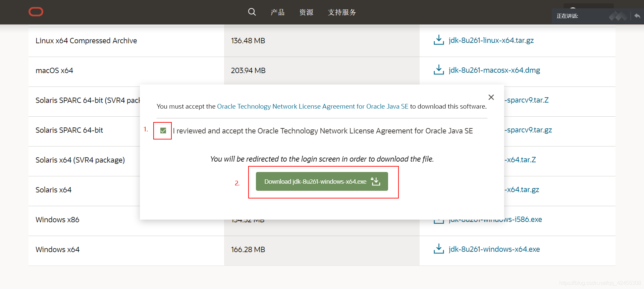Click download icon for jdk-8u261-macosx-x64.dmg
The image size is (644, 289).
click(x=439, y=70)
